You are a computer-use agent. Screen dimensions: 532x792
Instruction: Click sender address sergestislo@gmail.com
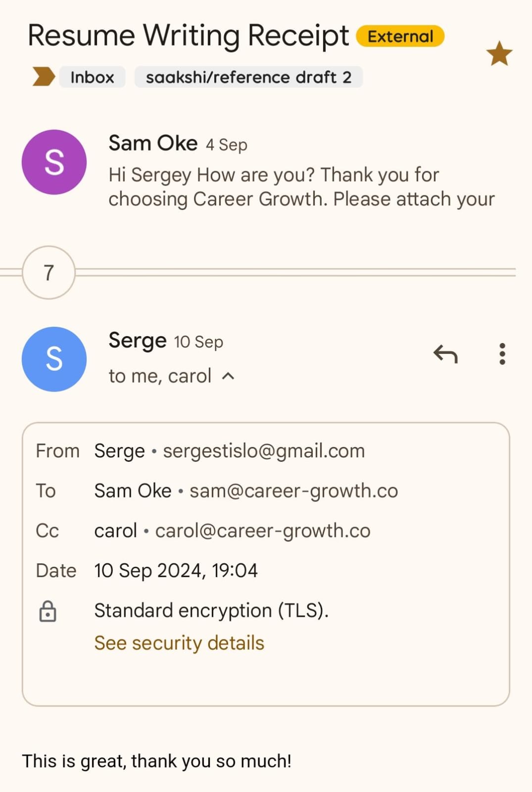(x=264, y=451)
